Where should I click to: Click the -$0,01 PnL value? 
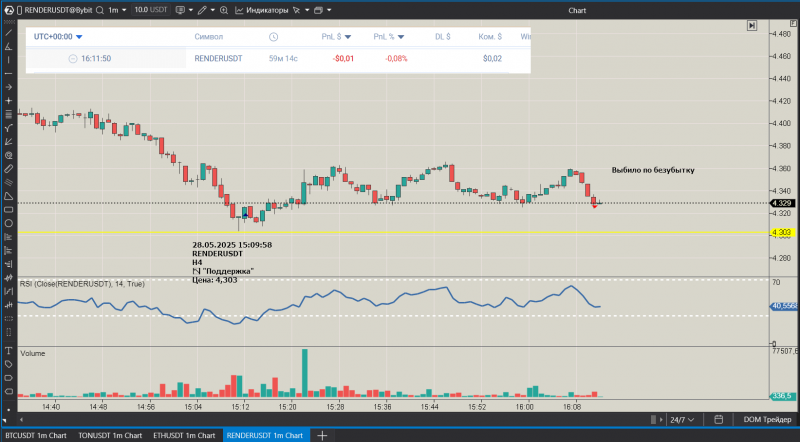pyautogui.click(x=343, y=59)
